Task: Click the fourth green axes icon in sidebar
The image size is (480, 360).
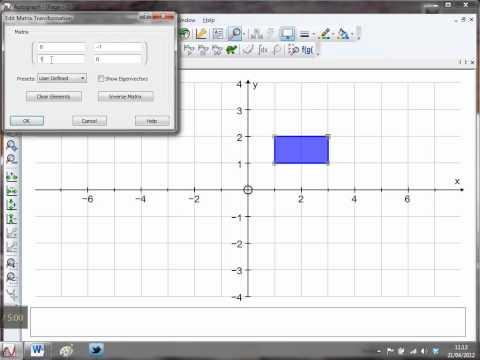Action: pos(12,219)
